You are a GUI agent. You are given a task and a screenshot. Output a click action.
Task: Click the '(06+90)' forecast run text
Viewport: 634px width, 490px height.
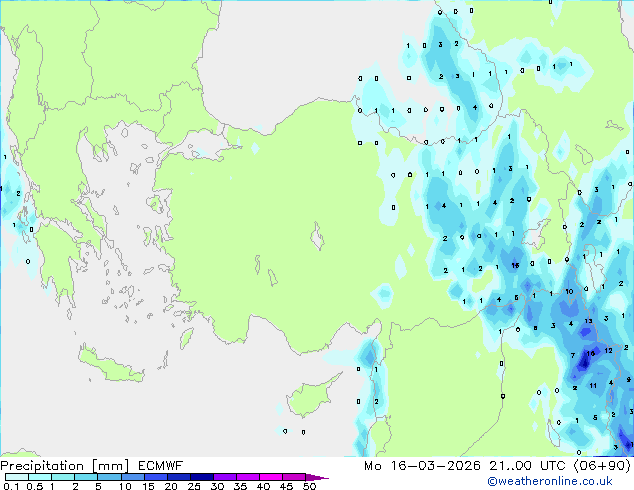602,466
